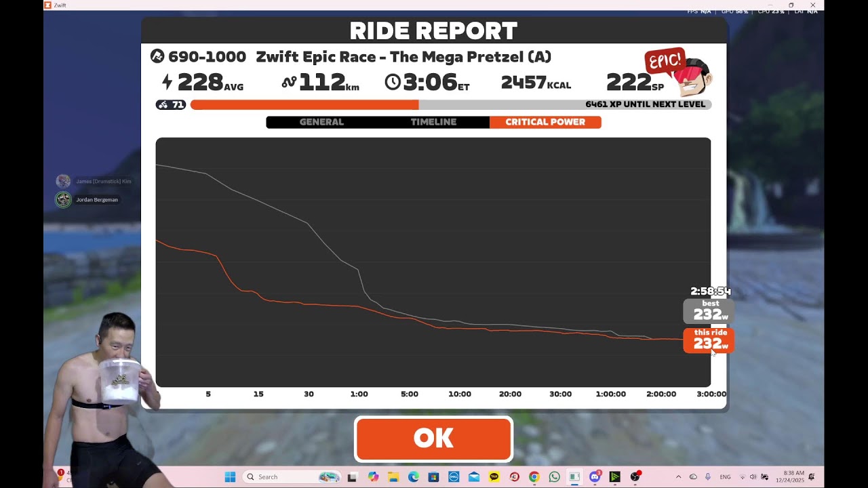Click the gray best 232w tag
Image resolution: width=868 pixels, height=488 pixels.
(708, 310)
